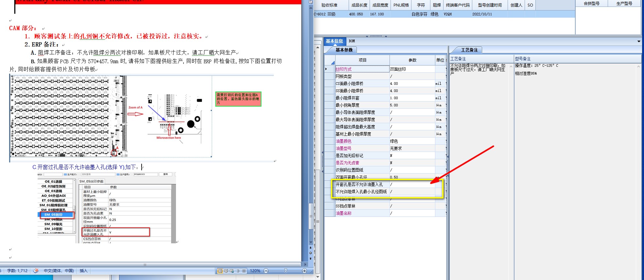Click the CS面最小阻焊桥 value 4.00
The width and height of the screenshot is (644, 280).
412,84
